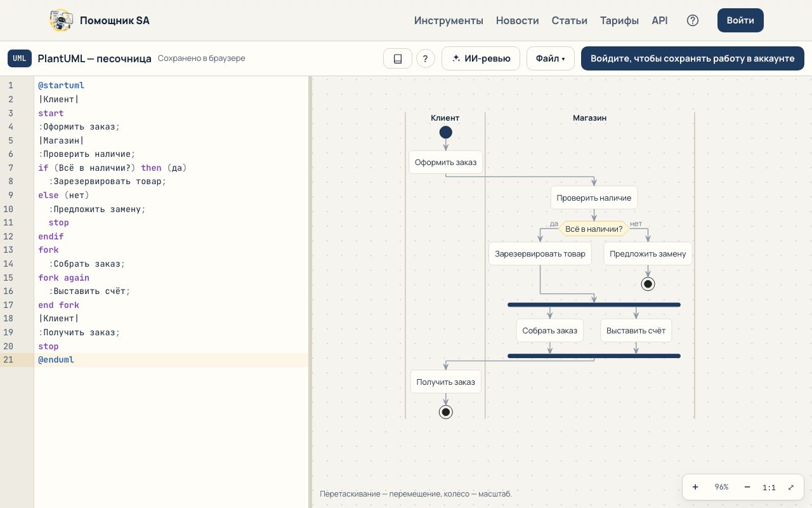Open the documentation book icon button
The height and width of the screenshot is (508, 812).
click(x=398, y=58)
